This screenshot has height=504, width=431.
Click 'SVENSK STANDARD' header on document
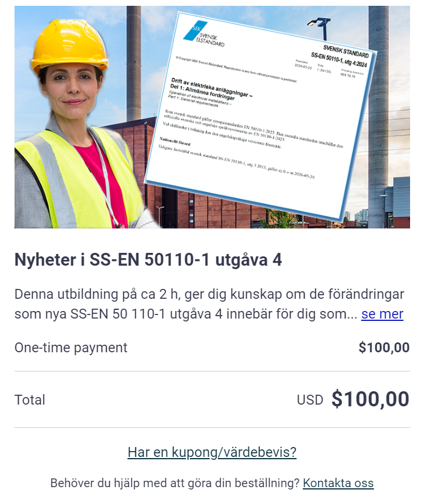coord(346,51)
